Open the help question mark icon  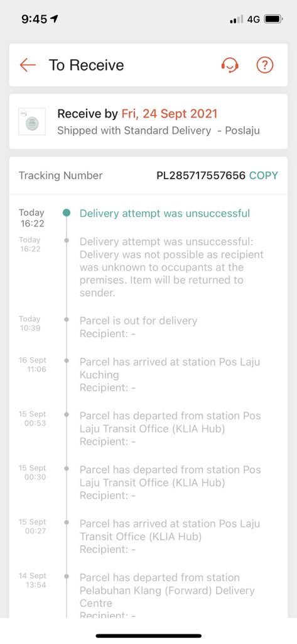(265, 65)
